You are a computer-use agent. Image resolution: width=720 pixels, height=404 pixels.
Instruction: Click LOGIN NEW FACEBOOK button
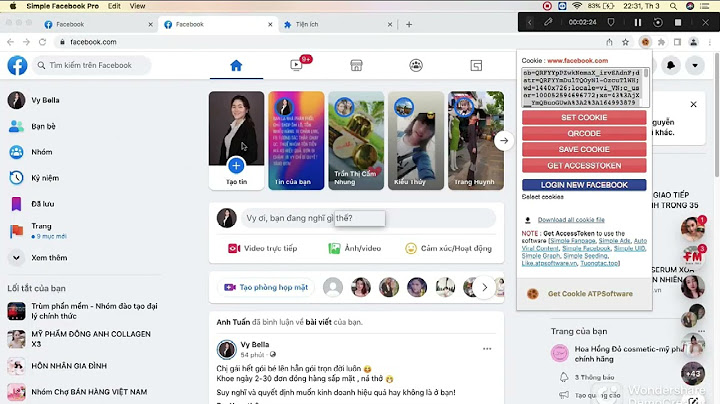[x=584, y=185]
